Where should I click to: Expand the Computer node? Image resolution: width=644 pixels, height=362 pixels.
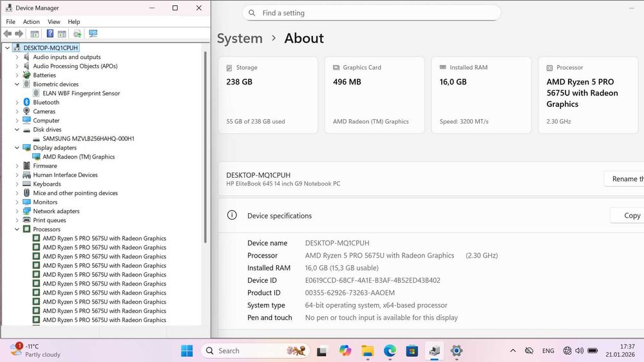pos(17,120)
